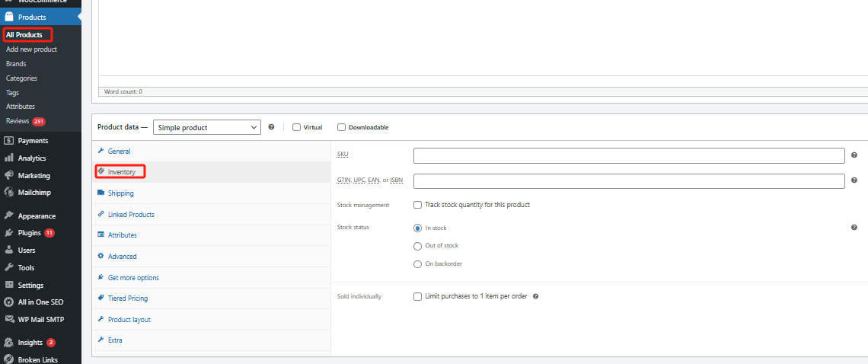Click the Appearance paintbrush icon
This screenshot has height=364, width=868.
click(9, 216)
